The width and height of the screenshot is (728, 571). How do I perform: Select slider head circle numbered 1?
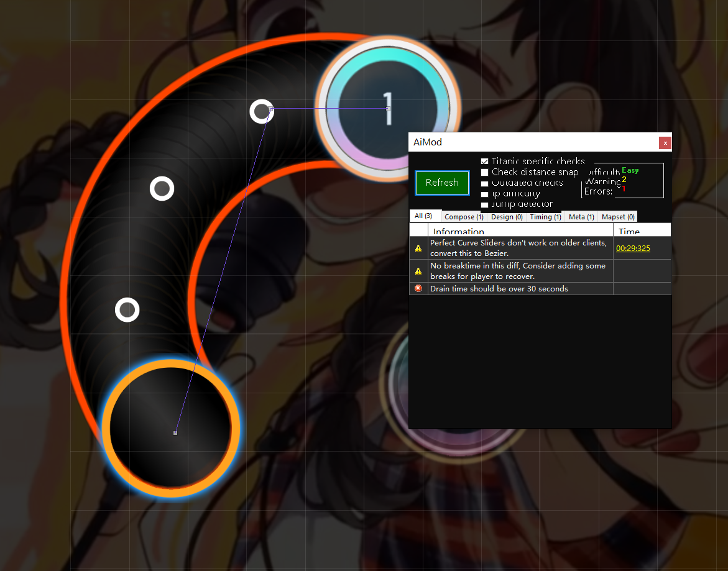(x=388, y=109)
